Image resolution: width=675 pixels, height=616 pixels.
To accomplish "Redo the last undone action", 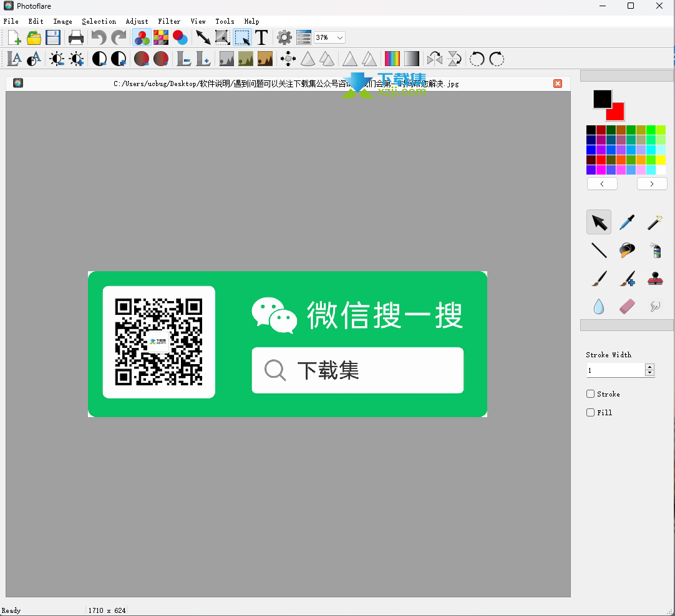I will 119,37.
